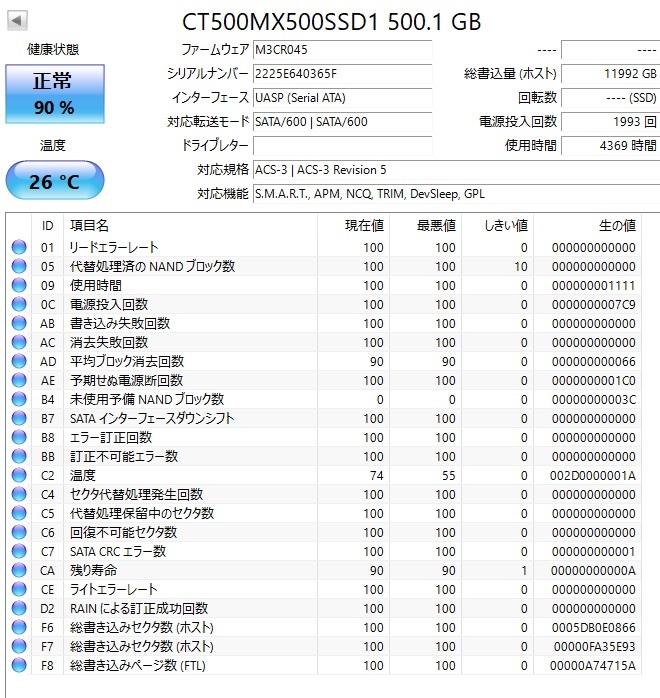Click status icon for row AE 予期せぬ電源断回数
This screenshot has height=698, width=660.
click(x=19, y=380)
